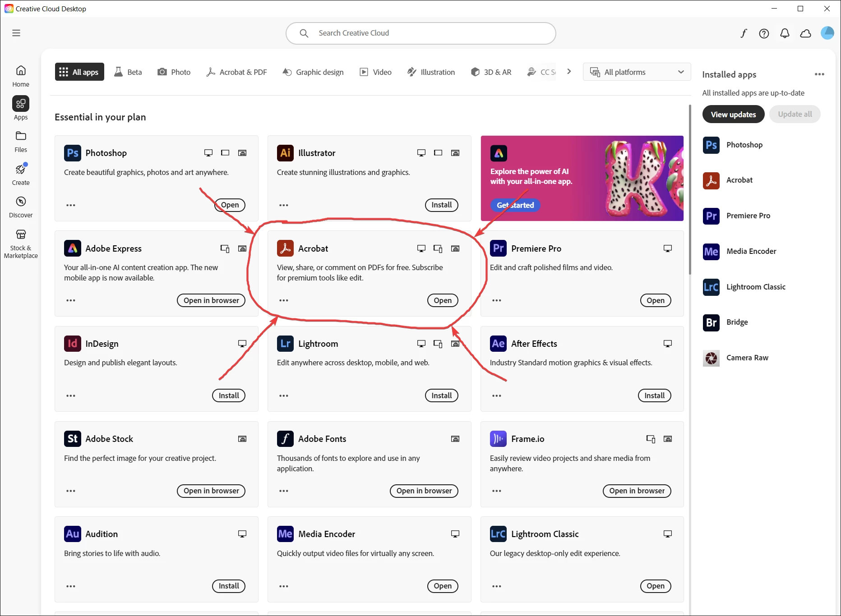Click the Adobe Stock card app icon
Screen dimensions: 841x616
pos(72,439)
